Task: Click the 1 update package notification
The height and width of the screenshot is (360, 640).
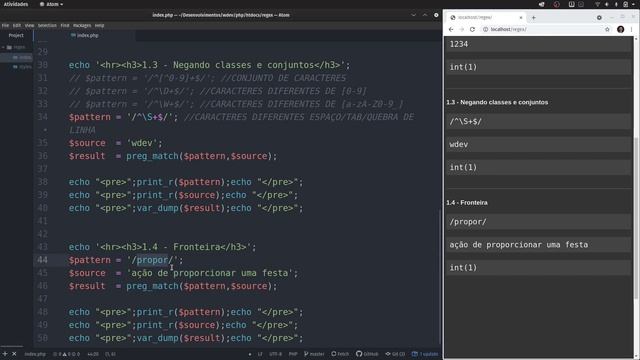Action: (425, 354)
